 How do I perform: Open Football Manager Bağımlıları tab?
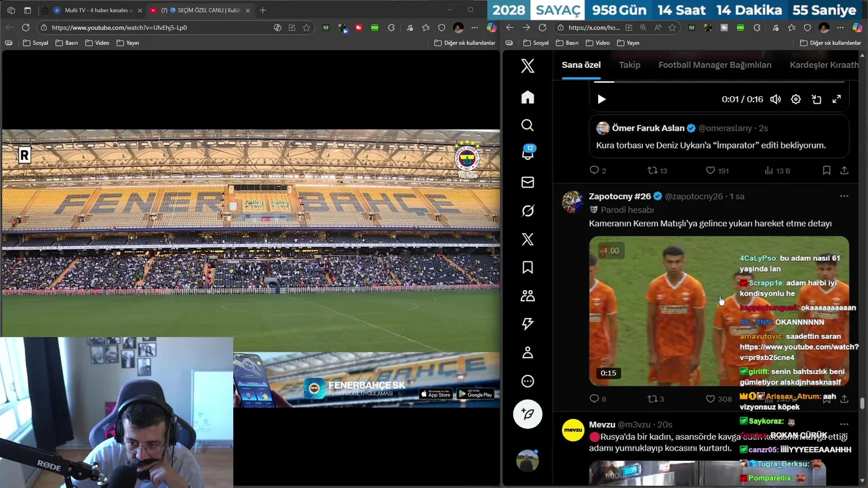tap(715, 65)
